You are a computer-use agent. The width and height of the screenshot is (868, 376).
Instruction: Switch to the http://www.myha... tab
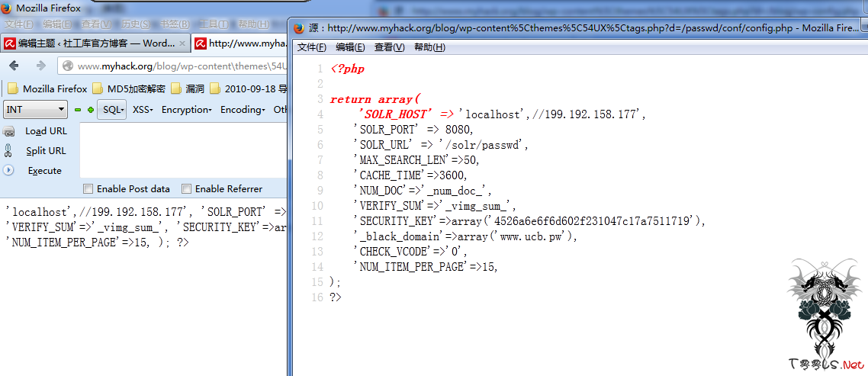click(x=240, y=43)
